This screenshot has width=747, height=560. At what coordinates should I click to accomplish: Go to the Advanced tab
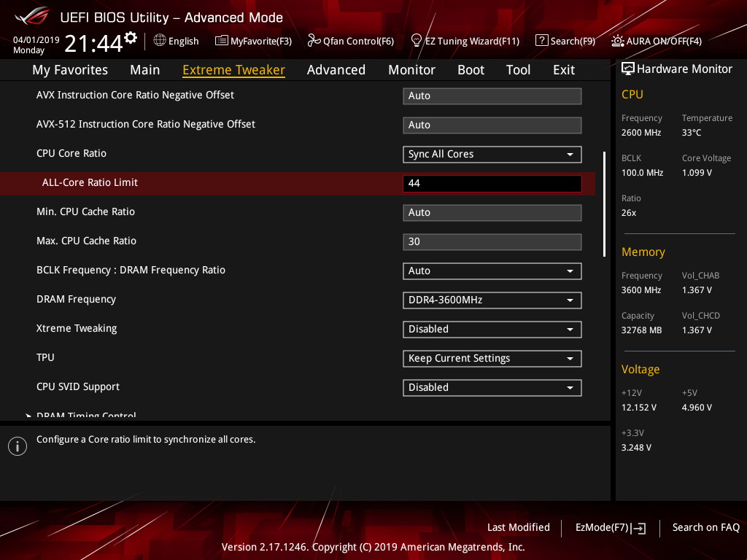tap(336, 70)
